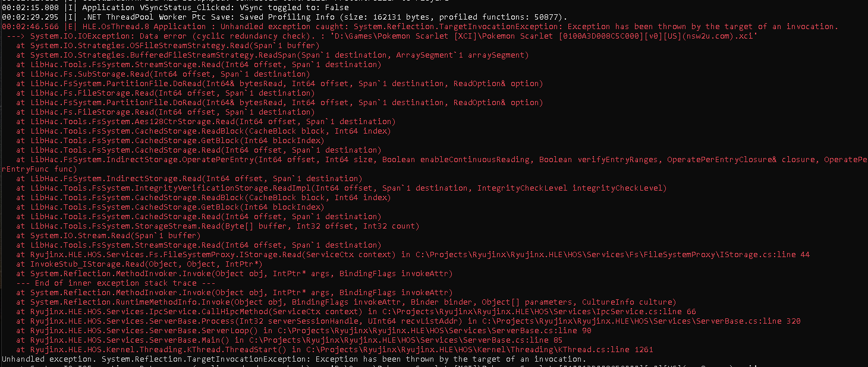Viewport: 868px width, 367px height.
Task: Select the BufferedFileStreamStrategy.ReadSpan stack frame
Action: coord(272,55)
